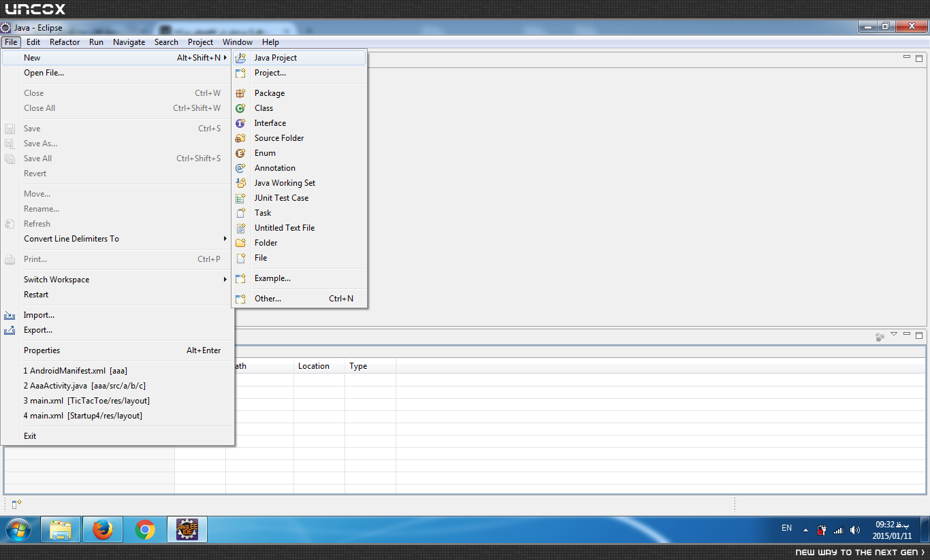This screenshot has height=560, width=930.
Task: Click the Example... wizard icon
Action: (240, 278)
